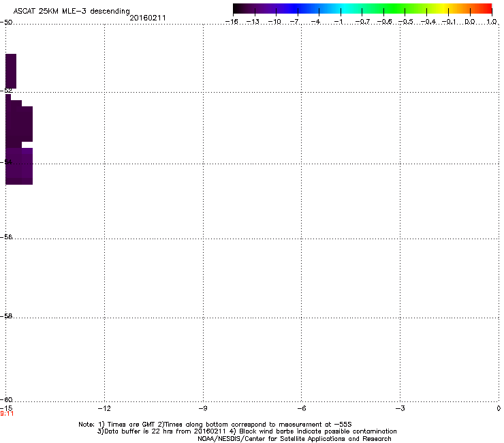
Task: Click the color bar label -1
Action: coord(338,22)
